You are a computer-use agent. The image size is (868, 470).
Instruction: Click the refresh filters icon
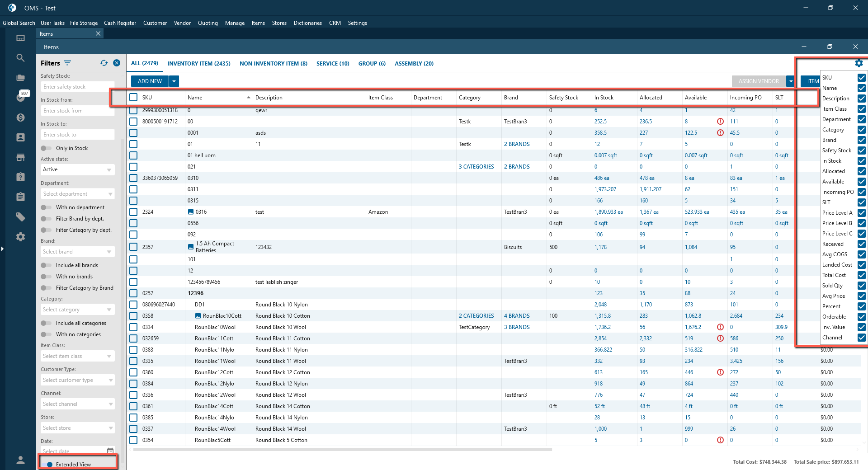click(x=104, y=63)
